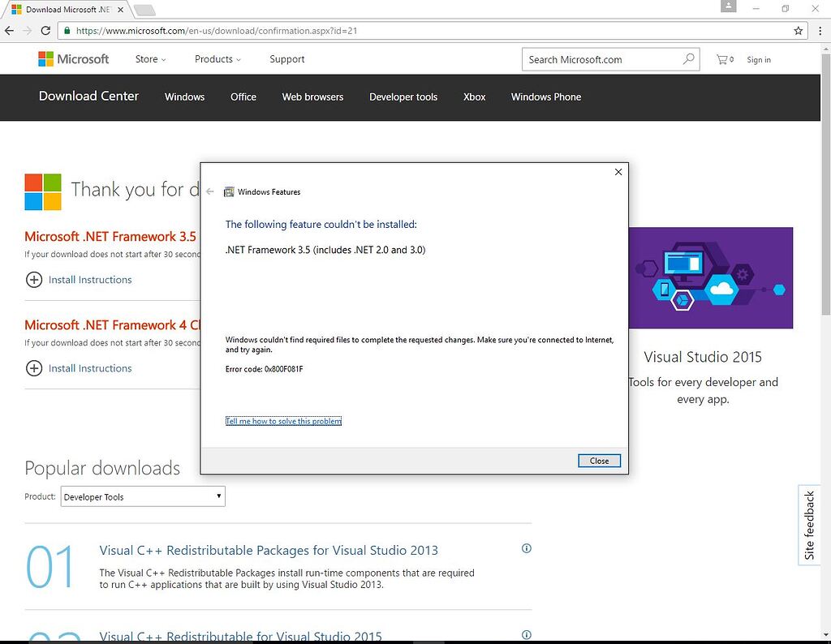831x644 pixels.
Task: Click inside the browser address bar
Action: tap(325, 31)
